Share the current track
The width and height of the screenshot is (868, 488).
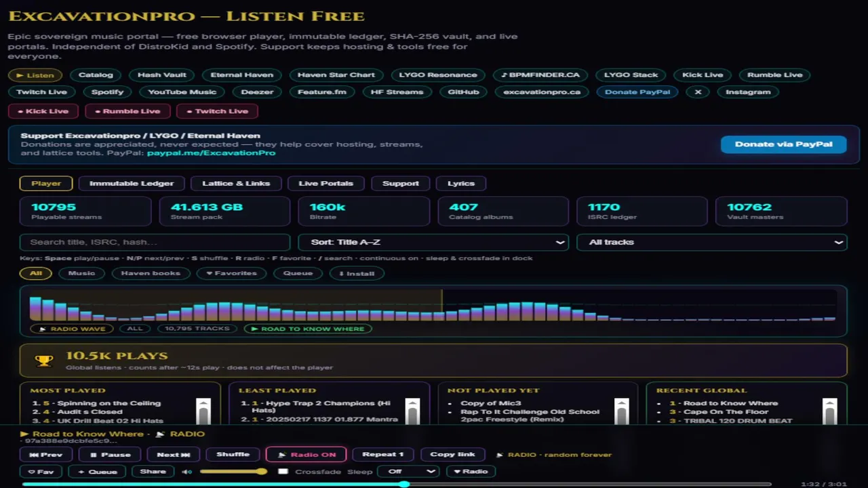[x=153, y=472]
